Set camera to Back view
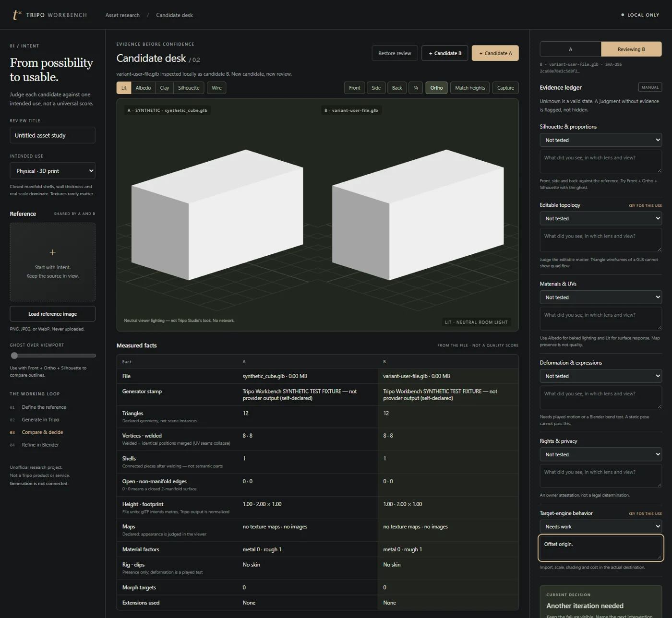Viewport: 672px width, 618px height. point(397,88)
